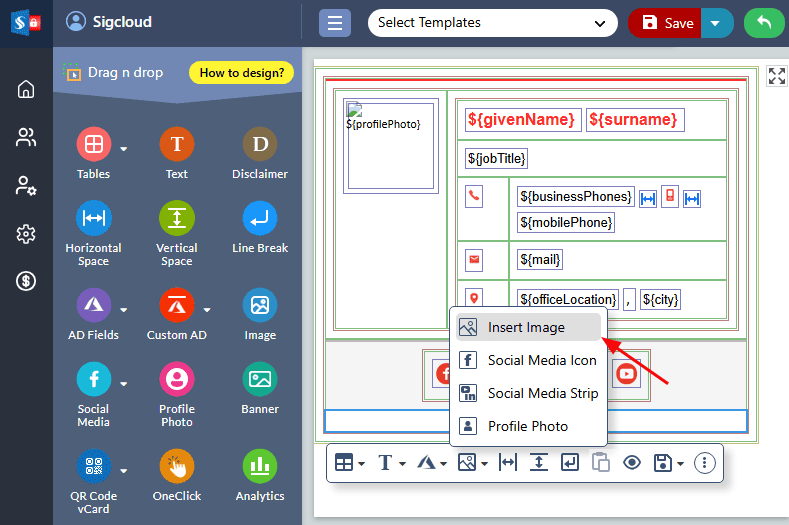
Task: Open more options in floating toolbar
Action: [704, 463]
